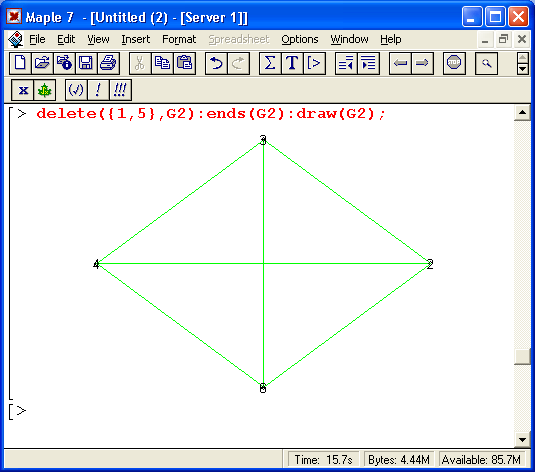Open the Insert menu
This screenshot has height=472, width=535.
point(135,40)
